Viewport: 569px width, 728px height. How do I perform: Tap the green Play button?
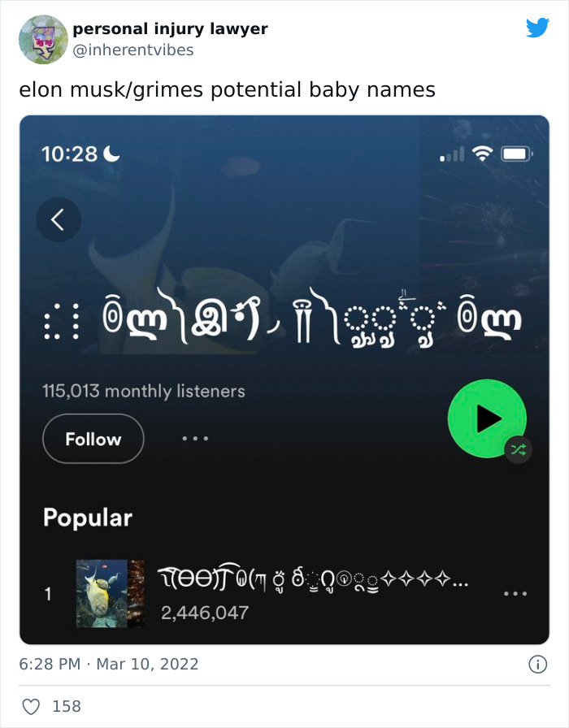pyautogui.click(x=487, y=418)
